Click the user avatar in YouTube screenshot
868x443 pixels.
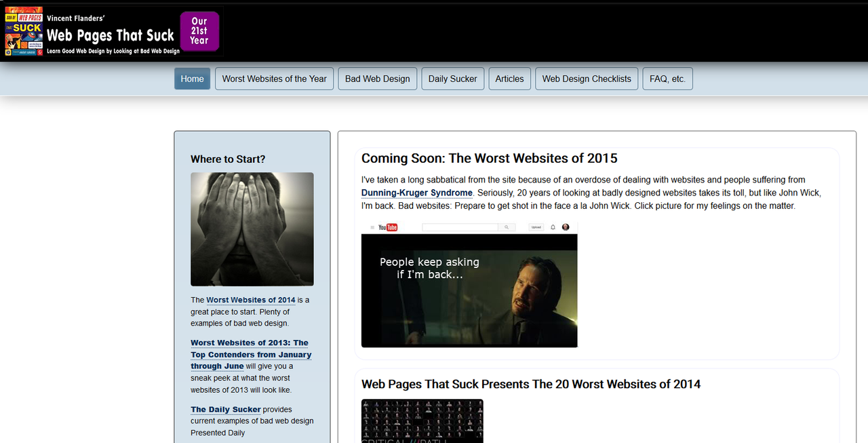[566, 227]
